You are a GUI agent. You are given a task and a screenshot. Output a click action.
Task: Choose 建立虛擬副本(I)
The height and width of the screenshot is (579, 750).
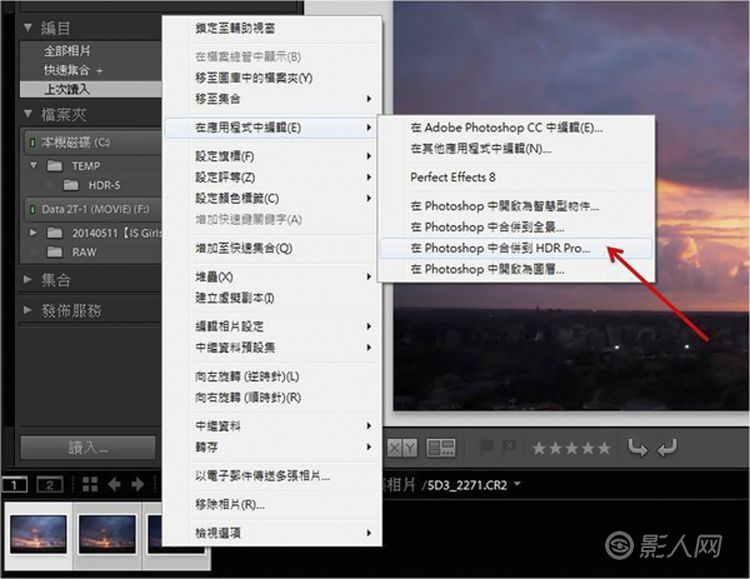pos(272,298)
